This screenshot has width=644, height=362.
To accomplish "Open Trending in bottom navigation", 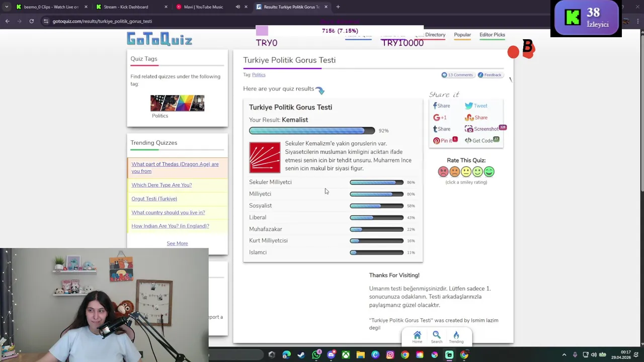I will [456, 337].
